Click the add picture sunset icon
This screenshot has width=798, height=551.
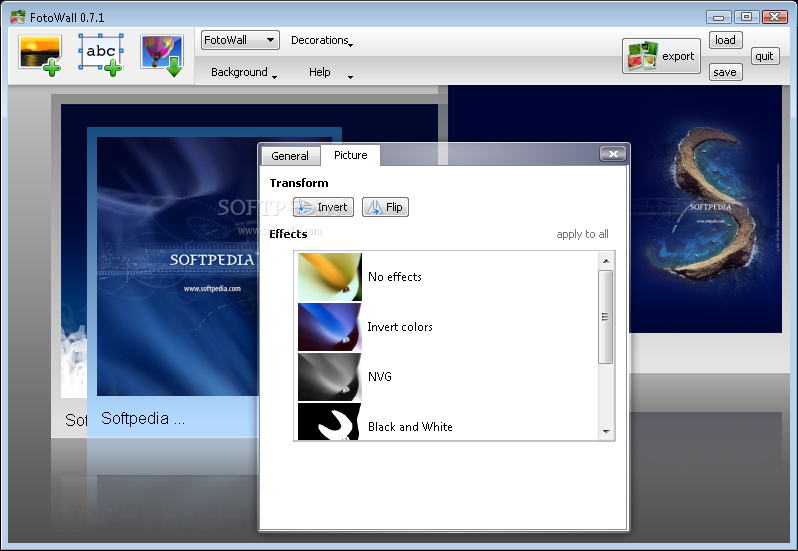(x=40, y=55)
